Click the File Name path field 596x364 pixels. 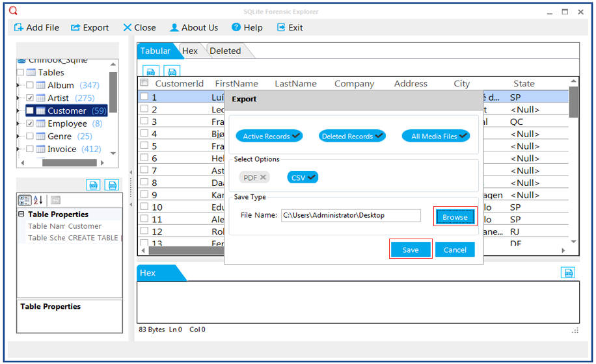(x=351, y=215)
